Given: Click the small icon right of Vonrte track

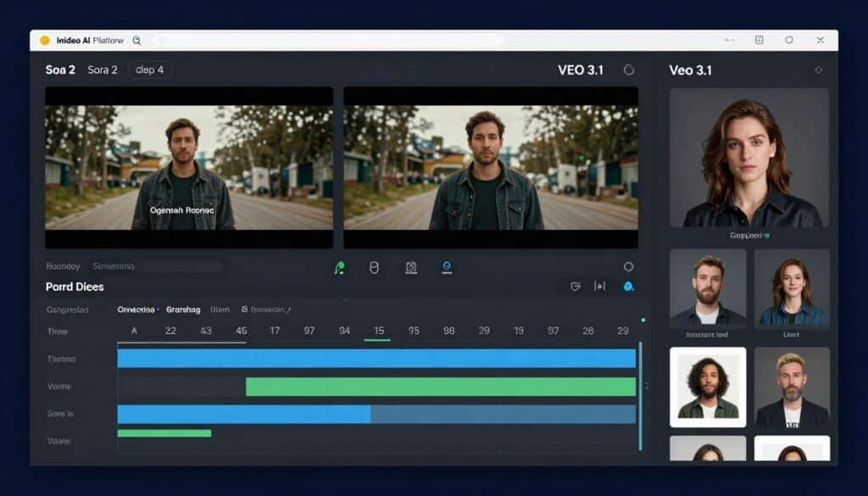Looking at the screenshot, I should click(647, 386).
